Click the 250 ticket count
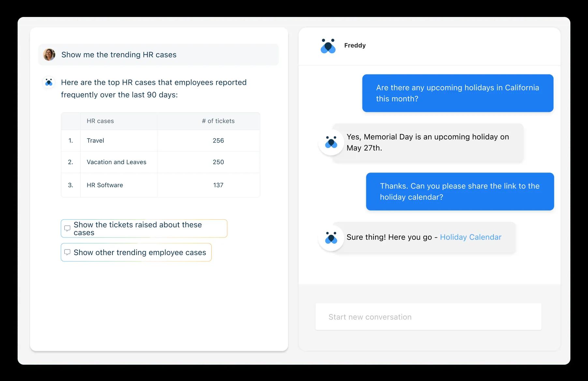The width and height of the screenshot is (588, 381). (x=218, y=162)
